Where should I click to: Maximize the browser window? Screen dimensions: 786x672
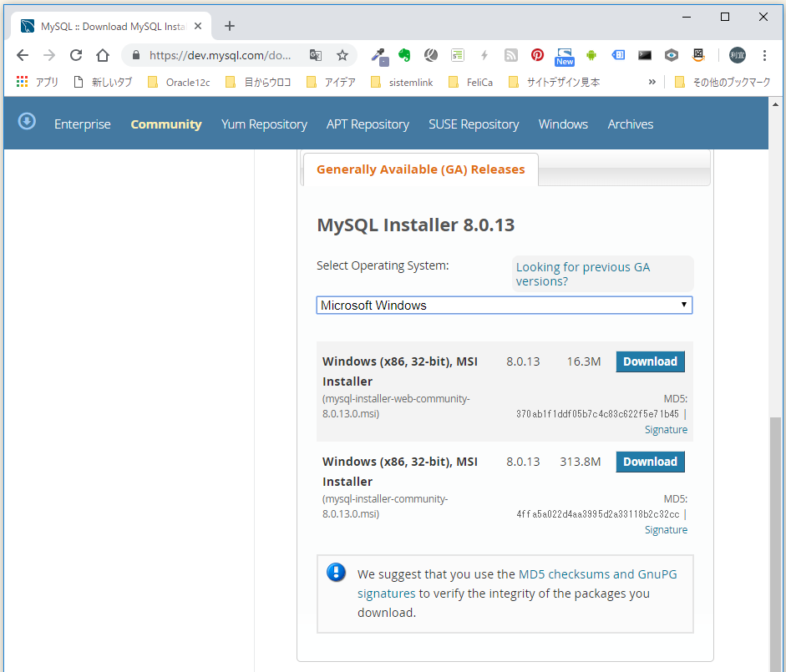point(725,17)
